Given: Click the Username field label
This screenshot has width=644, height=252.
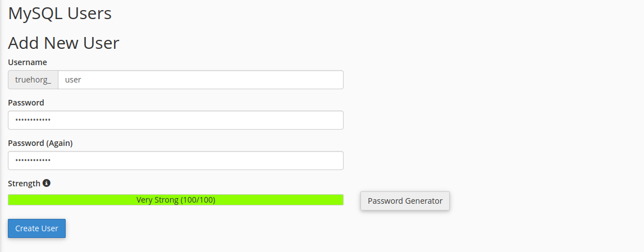Looking at the screenshot, I should click(28, 62).
